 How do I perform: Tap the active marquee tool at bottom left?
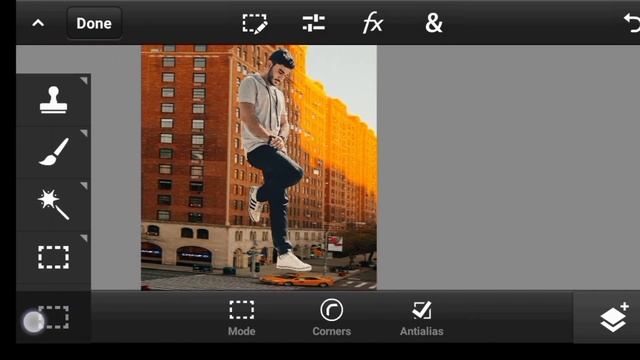(x=53, y=317)
